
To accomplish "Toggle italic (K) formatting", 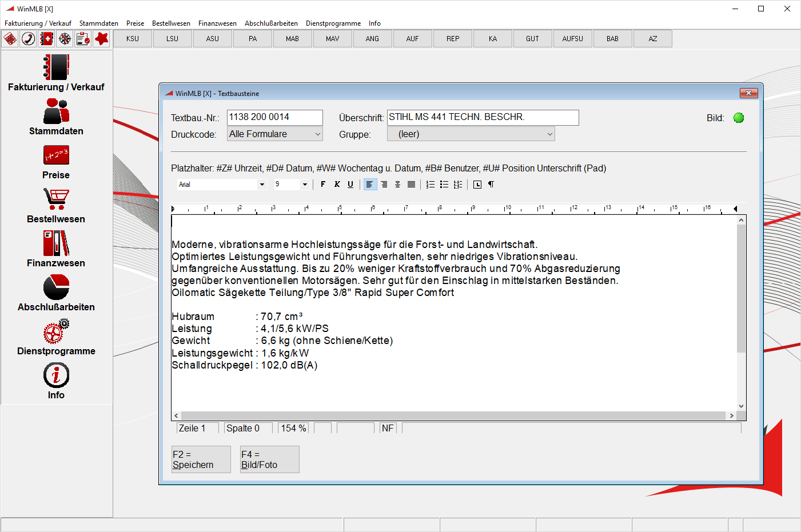I will (x=337, y=185).
